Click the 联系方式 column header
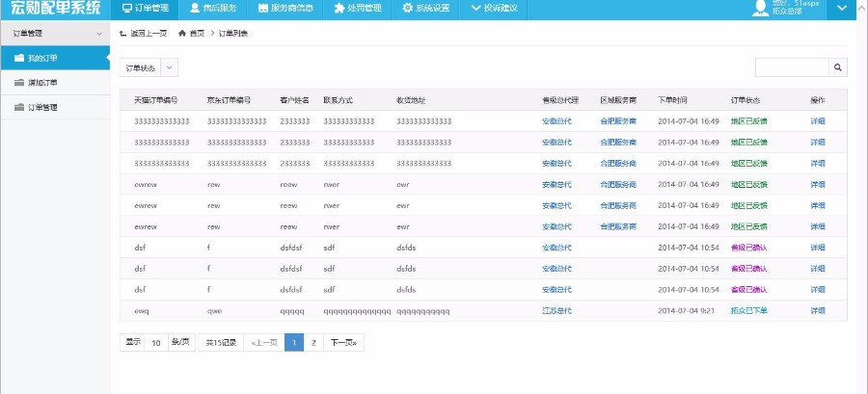 pos(338,100)
